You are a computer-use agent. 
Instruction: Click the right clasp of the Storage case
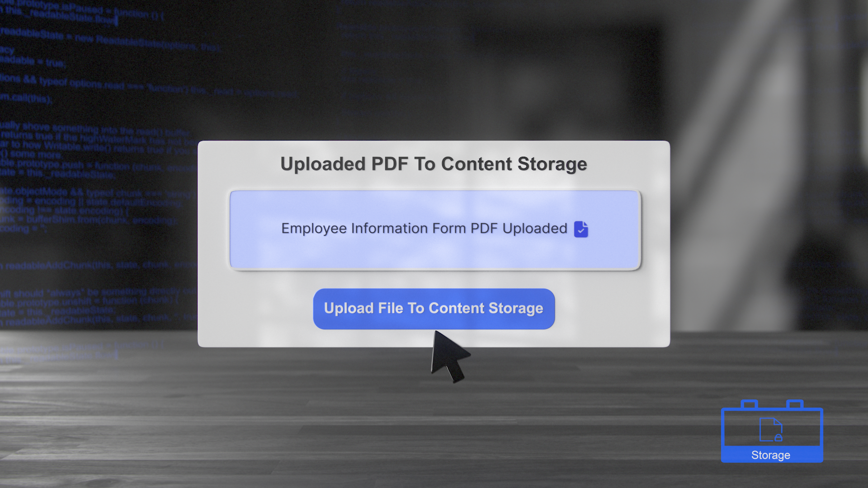[x=795, y=404]
